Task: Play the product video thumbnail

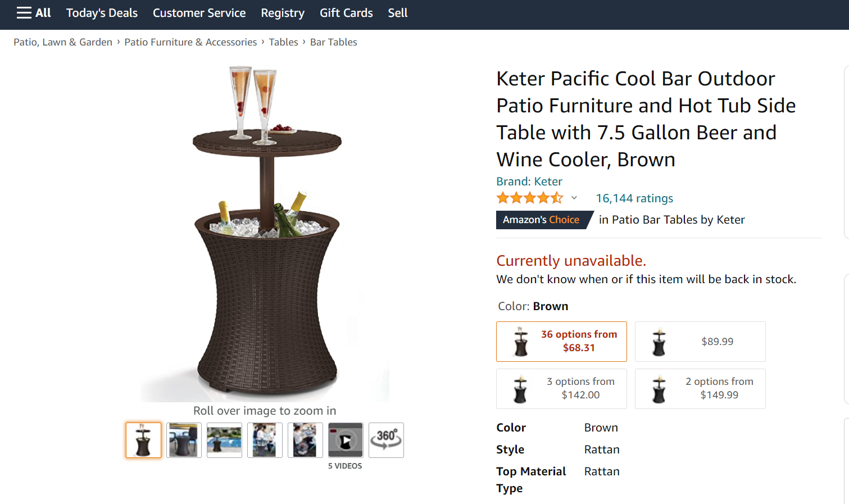Action: (x=346, y=440)
